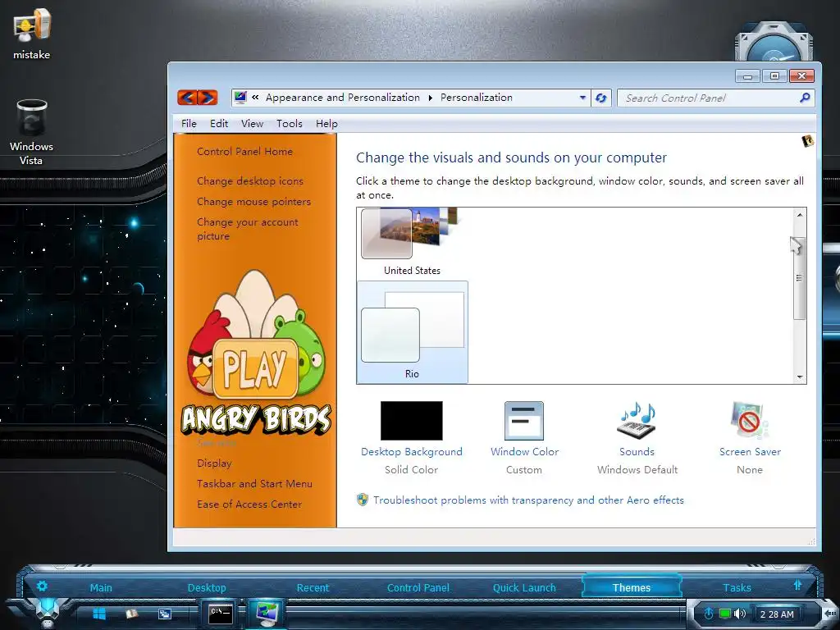Screen dimensions: 840x630
Task: Switch to the Desktop tab on dock
Action: (207, 587)
